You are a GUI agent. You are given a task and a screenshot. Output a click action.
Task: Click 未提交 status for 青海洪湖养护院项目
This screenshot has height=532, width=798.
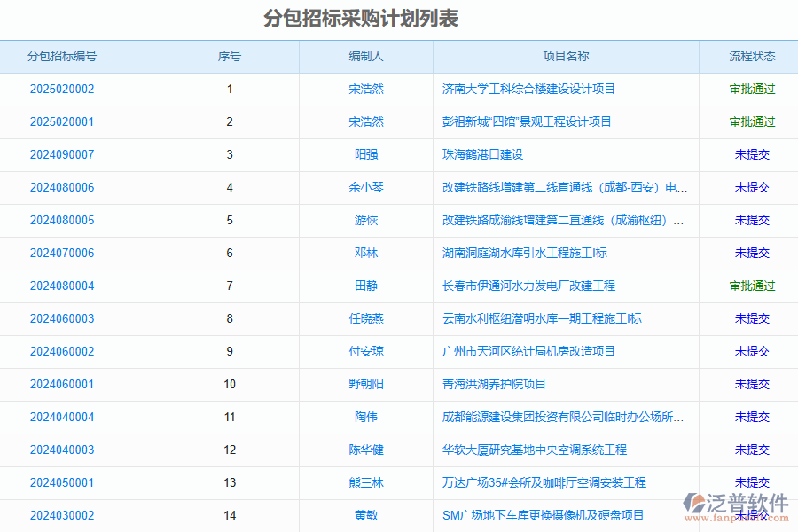coord(752,384)
